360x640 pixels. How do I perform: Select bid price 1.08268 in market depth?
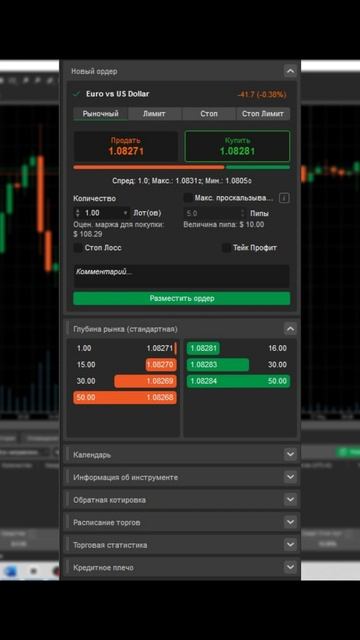[x=160, y=398]
